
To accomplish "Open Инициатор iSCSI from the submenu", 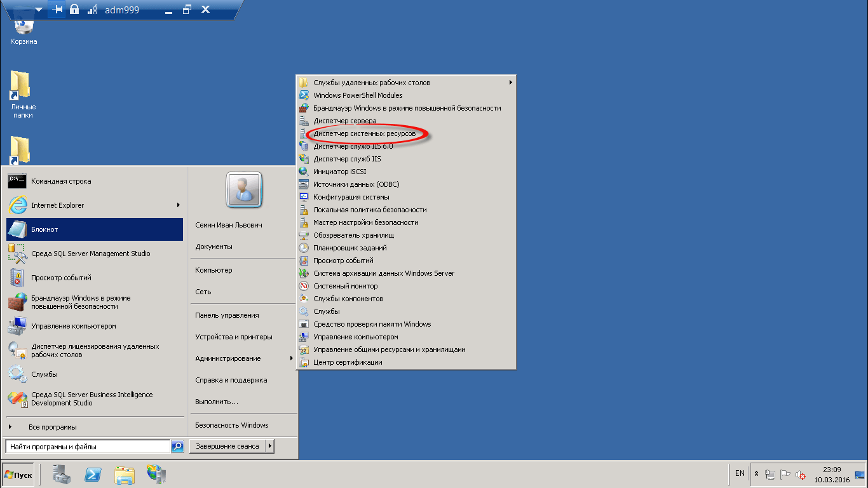I will [406, 172].
